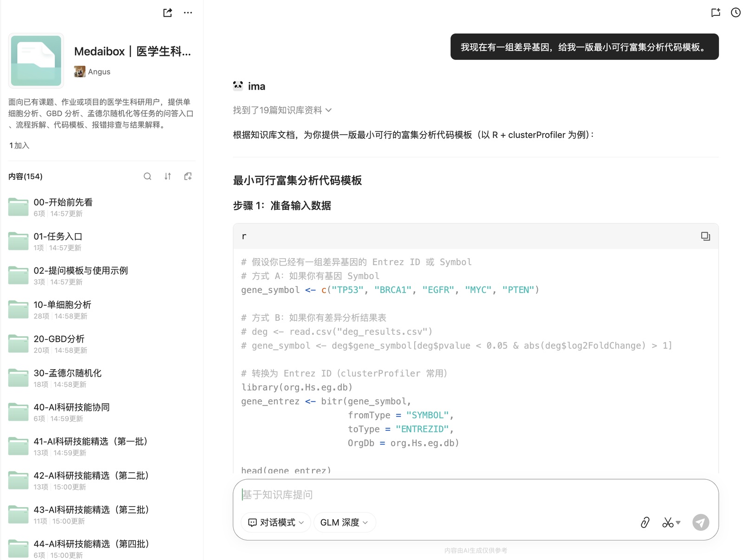Viewport: 743px width, 560px height.
Task: Click the user message bubble about 富集分析
Action: pos(584,47)
